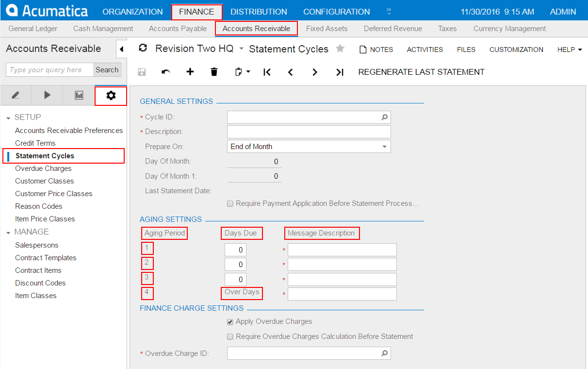The width and height of the screenshot is (588, 369).
Task: Enable Require Overdue Charges Calculation Before Statement
Action: [230, 336]
